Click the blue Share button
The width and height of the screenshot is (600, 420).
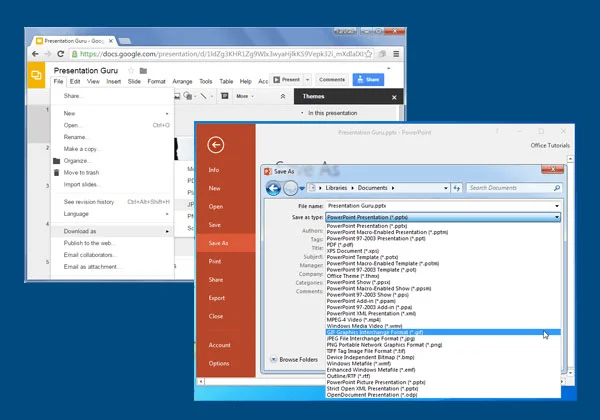(x=368, y=80)
